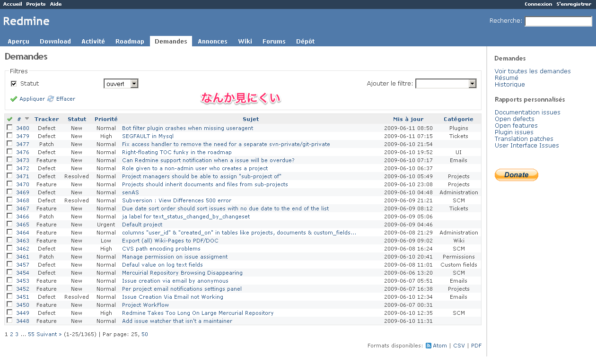Click the Effacer reload icon
Image resolution: width=596 pixels, height=364 pixels.
51,99
